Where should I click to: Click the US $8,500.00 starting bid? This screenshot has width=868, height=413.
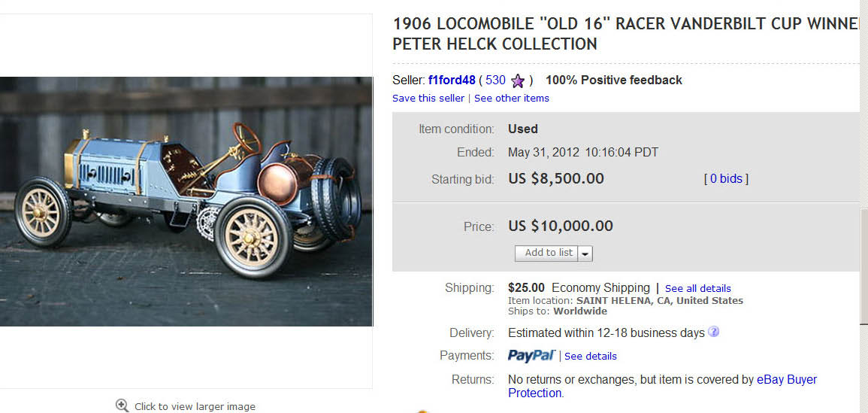point(556,179)
